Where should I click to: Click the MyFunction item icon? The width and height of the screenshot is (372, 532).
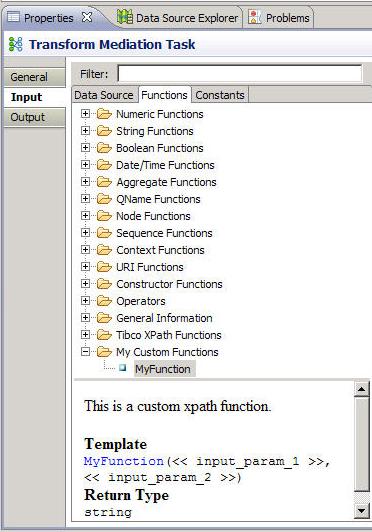[x=123, y=367]
